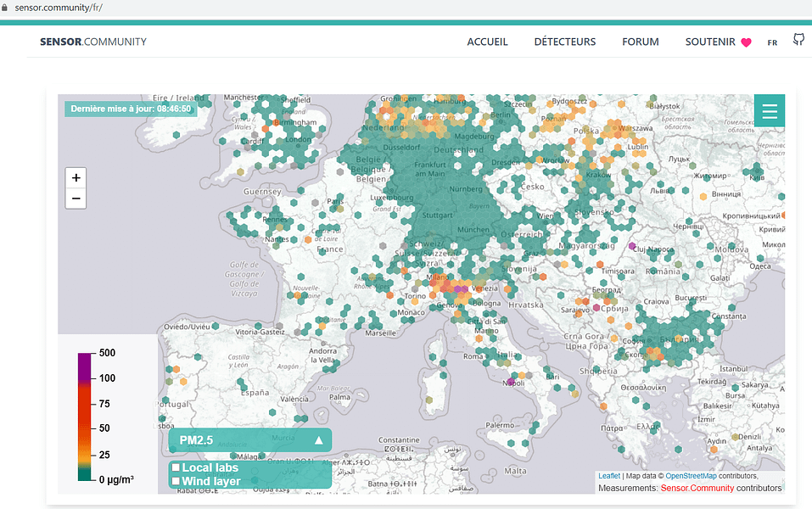Screen dimensions: 812x509
Task: Click the 'Sarajevo' map label
Action: tap(574, 310)
